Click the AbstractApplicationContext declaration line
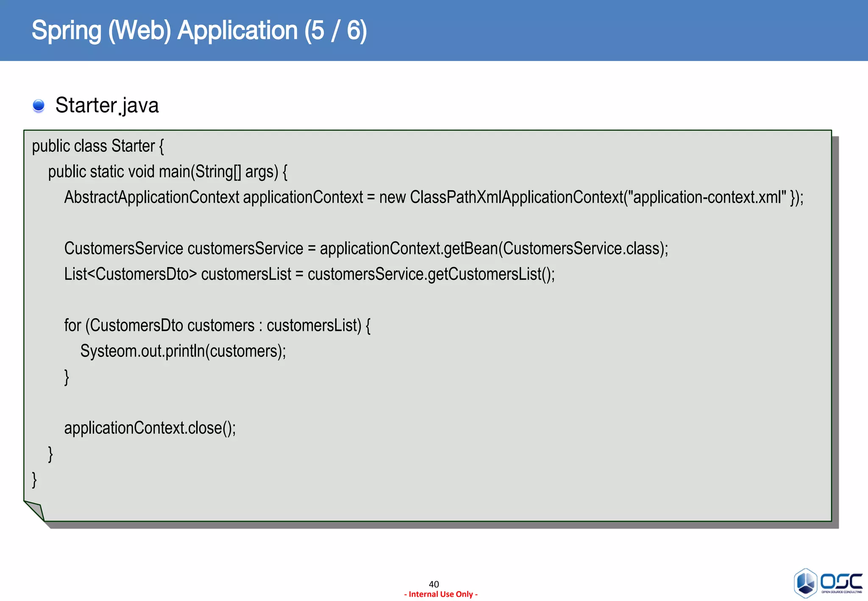This screenshot has height=601, width=868. (x=434, y=198)
